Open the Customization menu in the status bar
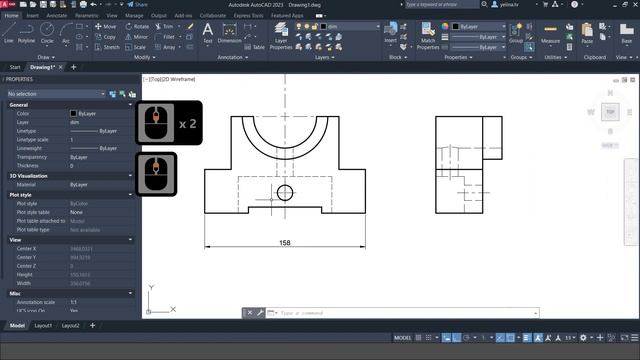The image size is (640, 360). point(635,338)
